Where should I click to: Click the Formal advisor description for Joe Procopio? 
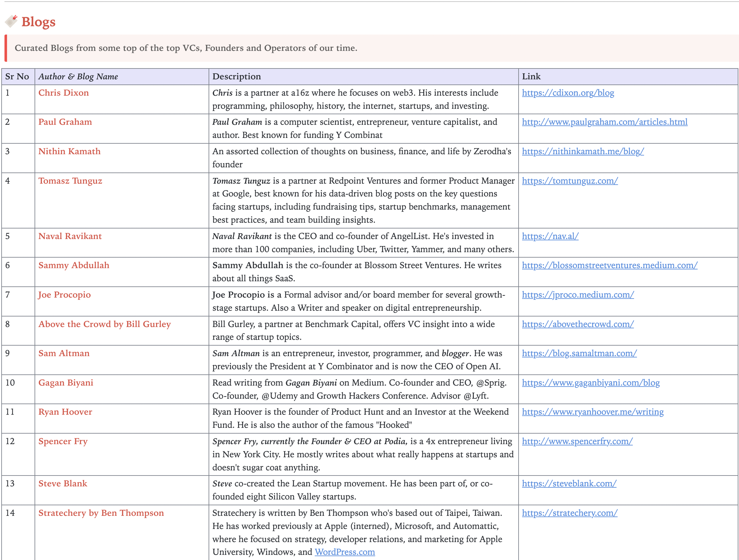pyautogui.click(x=359, y=301)
